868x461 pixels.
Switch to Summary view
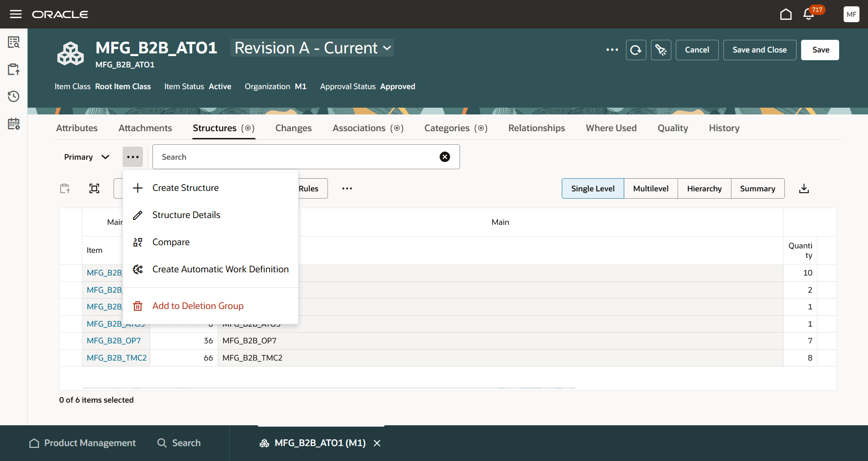click(x=758, y=189)
